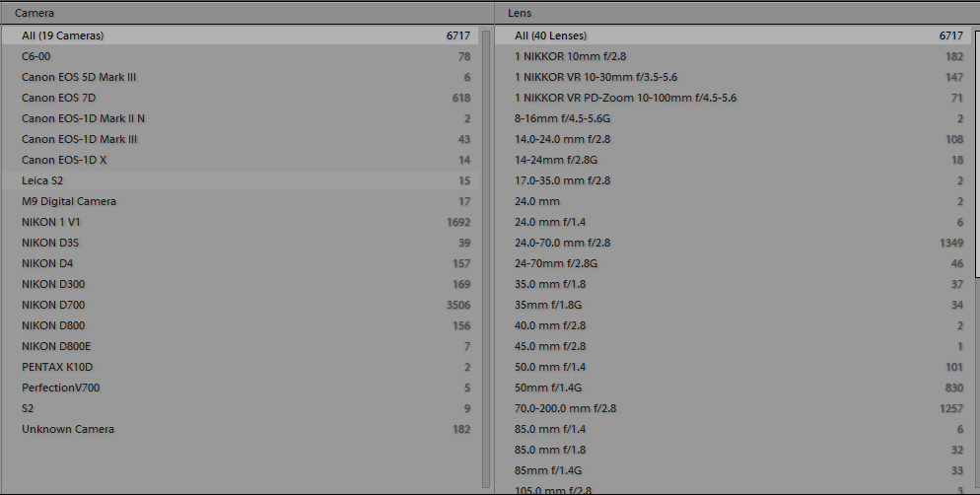Click count 1349 for 24.0-70.0 mm lens
This screenshot has width=980, height=495.
coord(951,242)
